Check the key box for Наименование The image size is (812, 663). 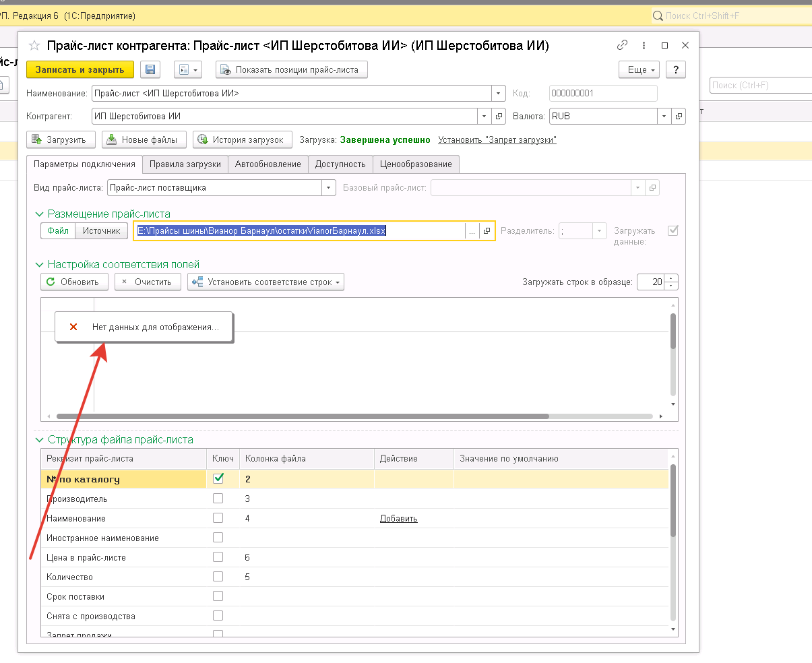pyautogui.click(x=218, y=518)
